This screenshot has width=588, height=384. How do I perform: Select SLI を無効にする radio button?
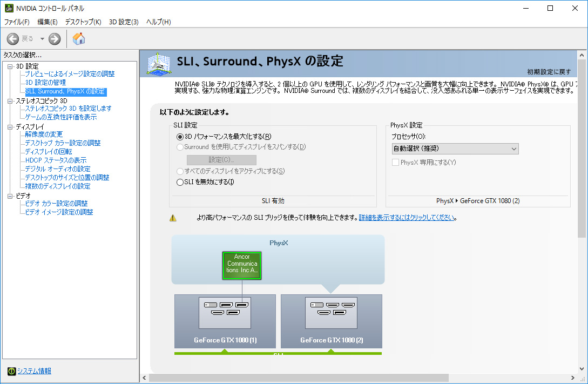pyautogui.click(x=180, y=182)
